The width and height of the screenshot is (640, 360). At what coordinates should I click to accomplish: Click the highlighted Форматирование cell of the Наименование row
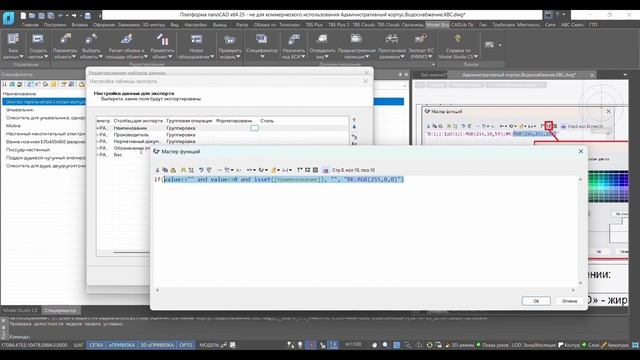pyautogui.click(x=254, y=128)
